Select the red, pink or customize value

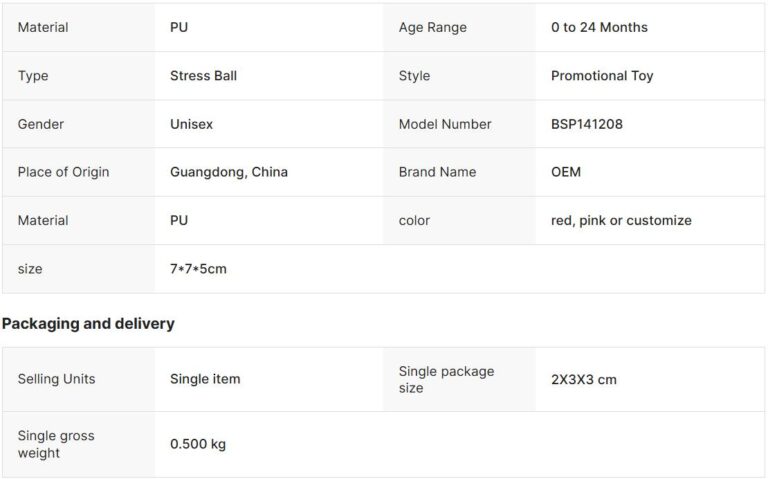pyautogui.click(x=621, y=220)
